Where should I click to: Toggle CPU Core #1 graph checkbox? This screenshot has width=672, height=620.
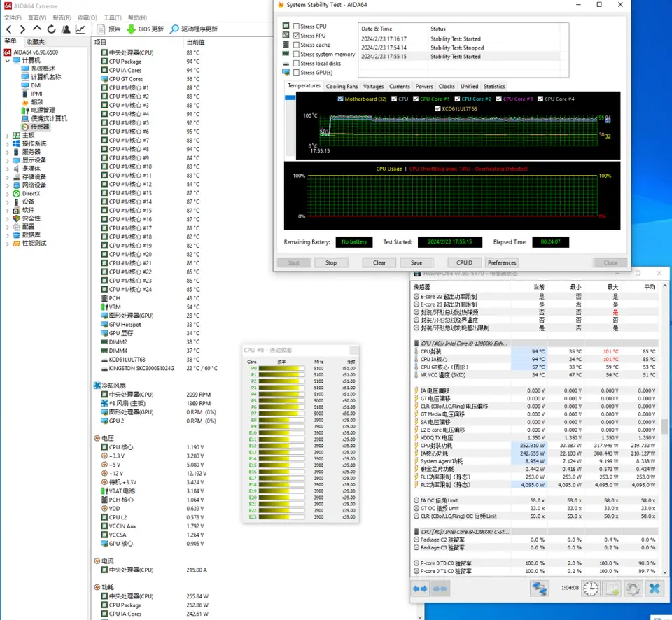[416, 99]
